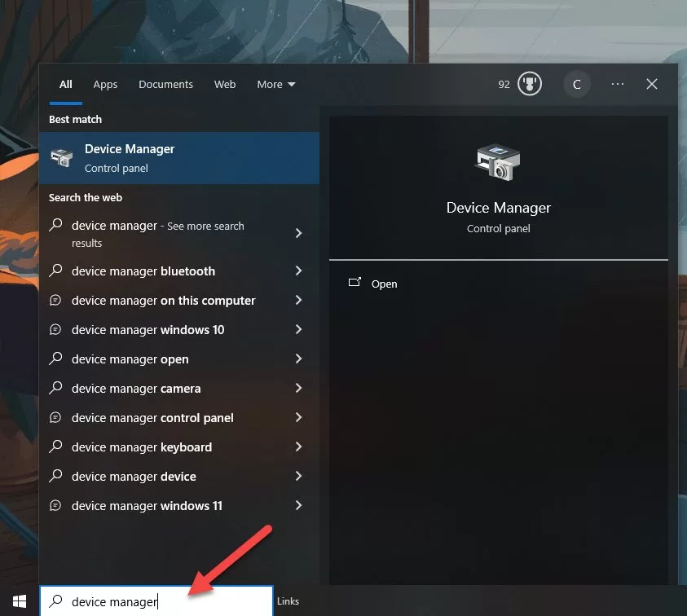Click Open in the Device Manager preview
This screenshot has height=616, width=687.
384,284
